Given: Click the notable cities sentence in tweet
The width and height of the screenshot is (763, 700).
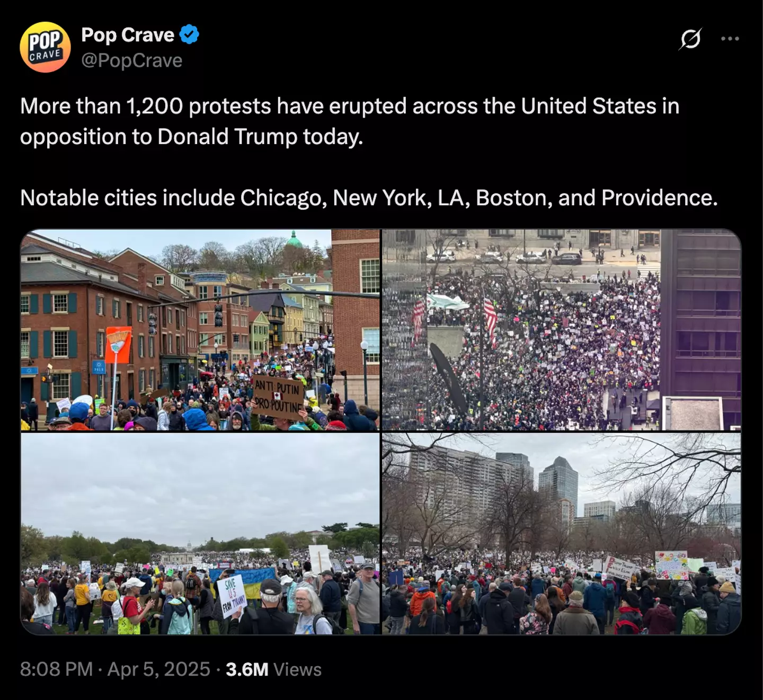Looking at the screenshot, I should [x=369, y=198].
